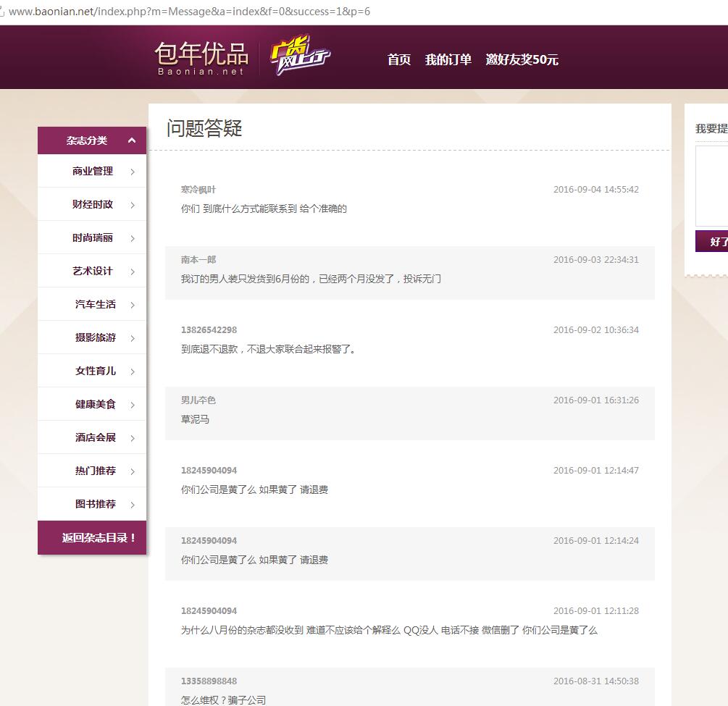This screenshot has height=706, width=728.
Task: Expand the 时尚瑞丽 category
Action: (x=92, y=238)
